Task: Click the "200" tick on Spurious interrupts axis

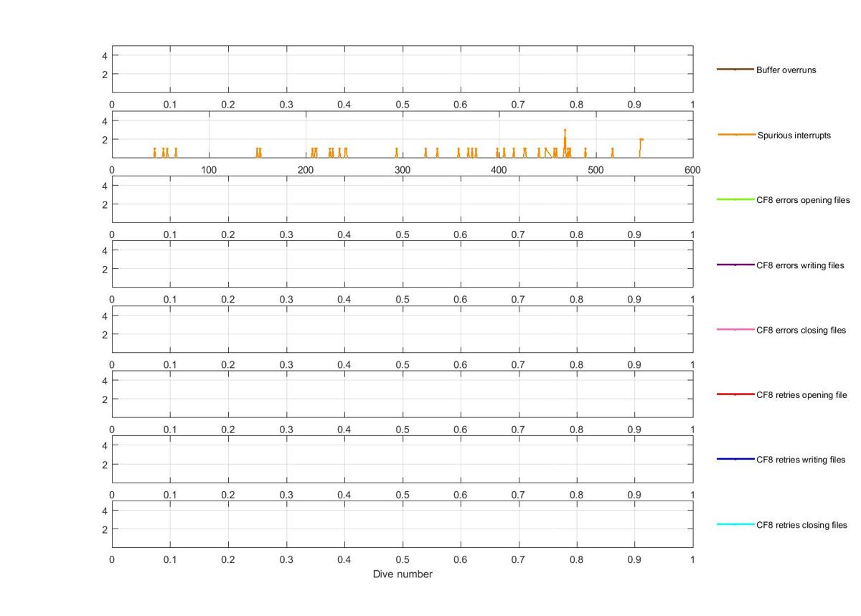Action: (306, 170)
